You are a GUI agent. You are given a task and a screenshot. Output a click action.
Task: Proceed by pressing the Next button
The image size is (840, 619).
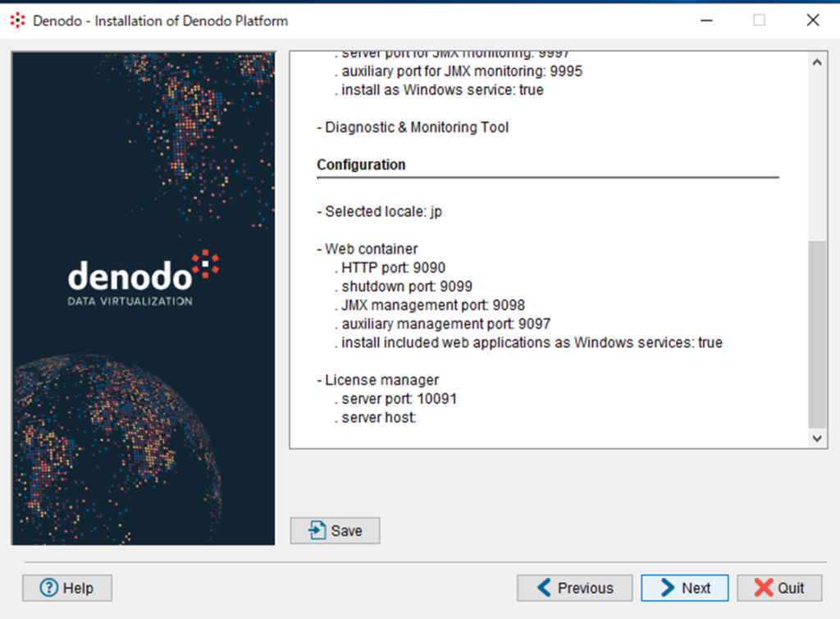tap(685, 588)
